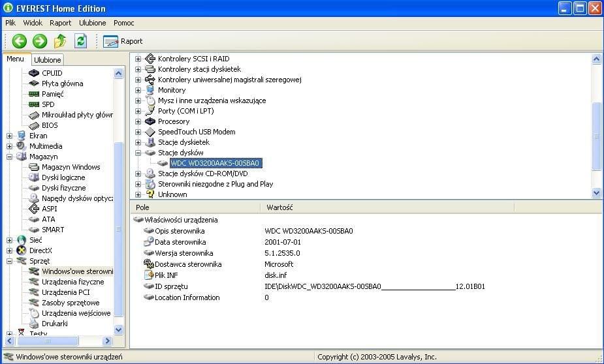Open the Pomoc menu
Viewport: 604px width, 364px height.
coord(123,23)
